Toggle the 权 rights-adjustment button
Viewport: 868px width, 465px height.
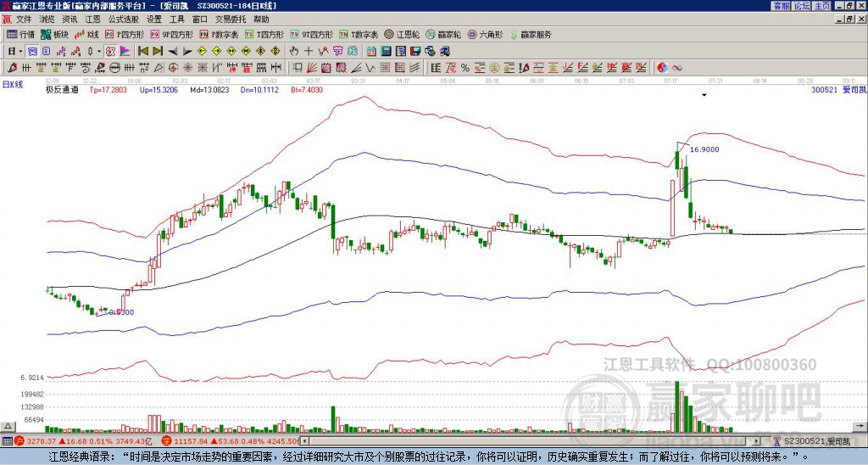point(110,52)
